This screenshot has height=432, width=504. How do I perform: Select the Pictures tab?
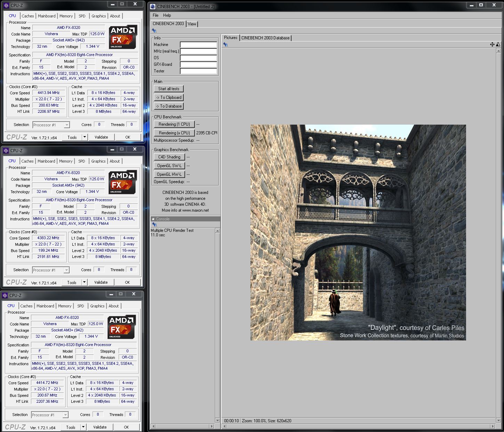(x=231, y=38)
